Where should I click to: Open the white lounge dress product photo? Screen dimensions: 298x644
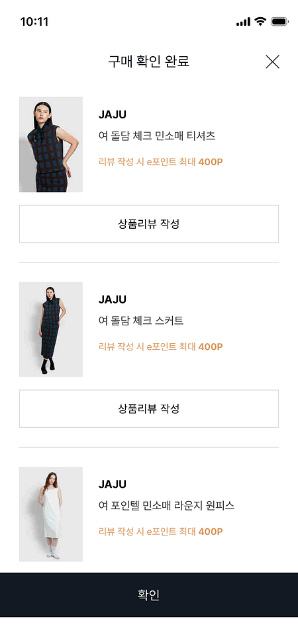click(x=51, y=514)
